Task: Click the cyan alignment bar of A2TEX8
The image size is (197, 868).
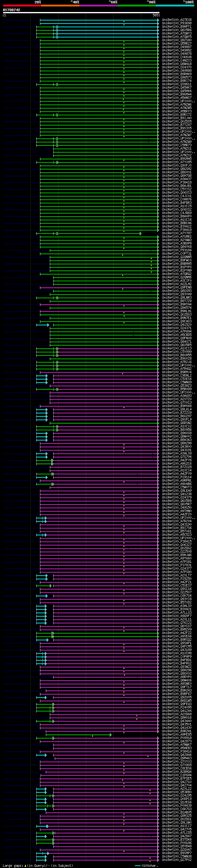Action: 99,20
